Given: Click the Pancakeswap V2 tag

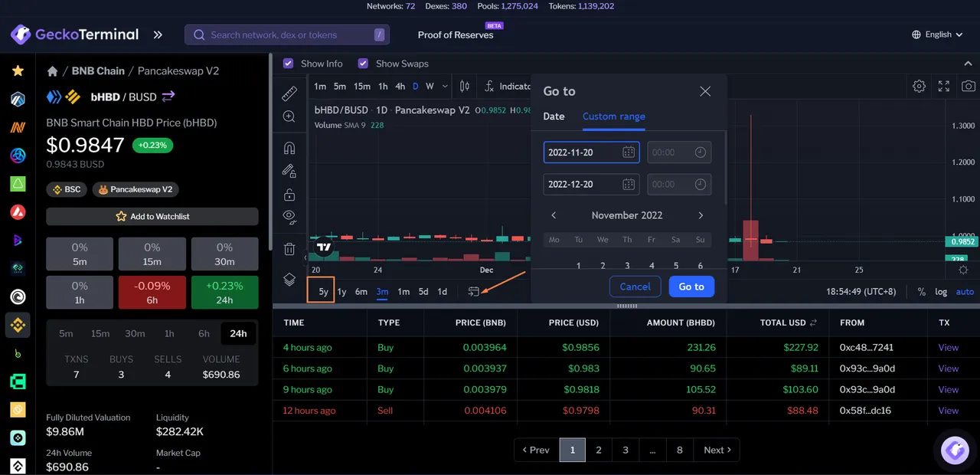Looking at the screenshot, I should point(136,189).
